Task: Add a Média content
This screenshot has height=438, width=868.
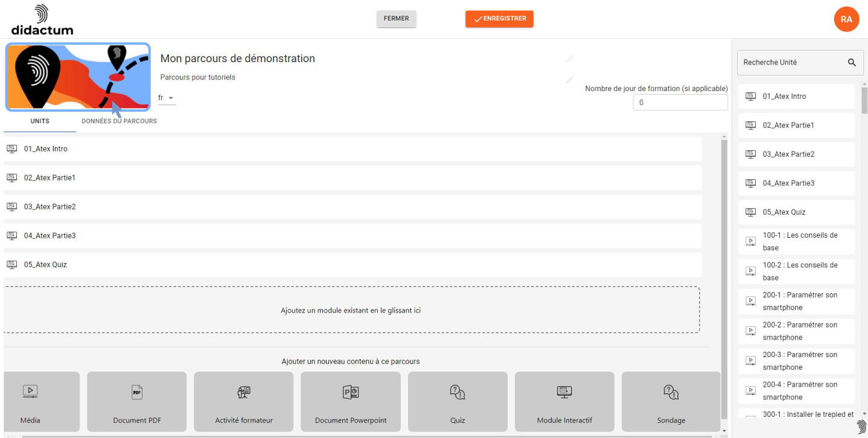Action: tap(41, 401)
